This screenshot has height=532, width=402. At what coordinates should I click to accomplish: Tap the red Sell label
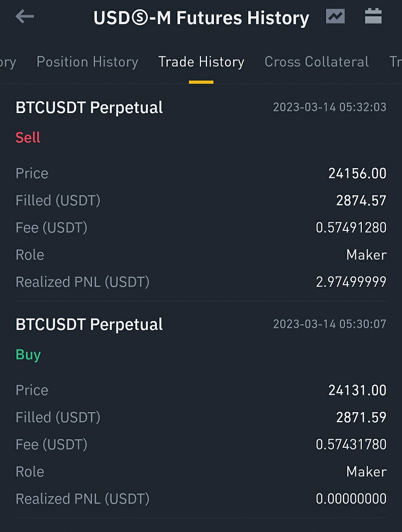tap(28, 137)
